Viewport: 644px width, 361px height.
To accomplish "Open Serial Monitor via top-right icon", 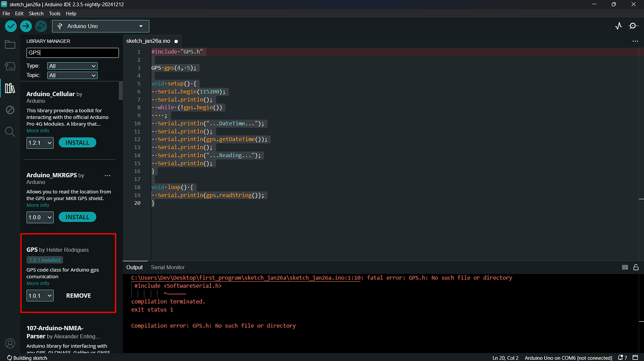I will [x=633, y=26].
